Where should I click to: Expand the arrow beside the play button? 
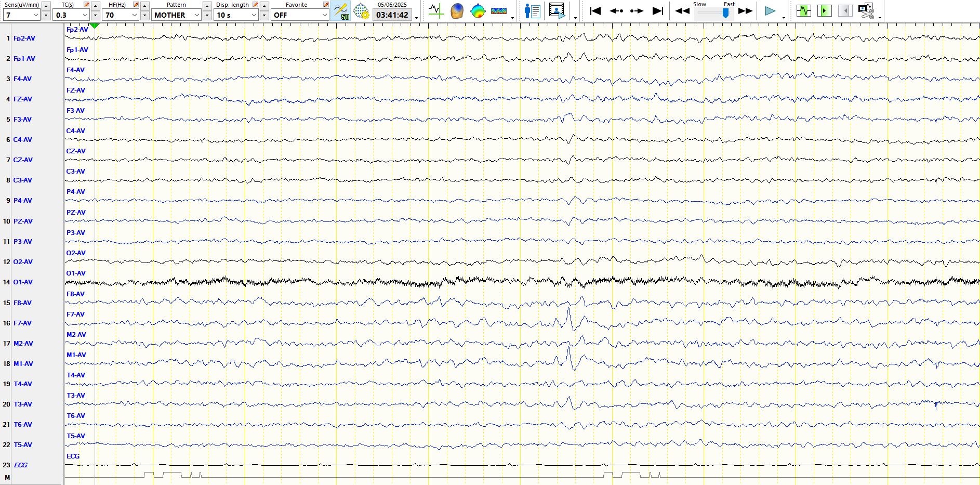point(784,17)
